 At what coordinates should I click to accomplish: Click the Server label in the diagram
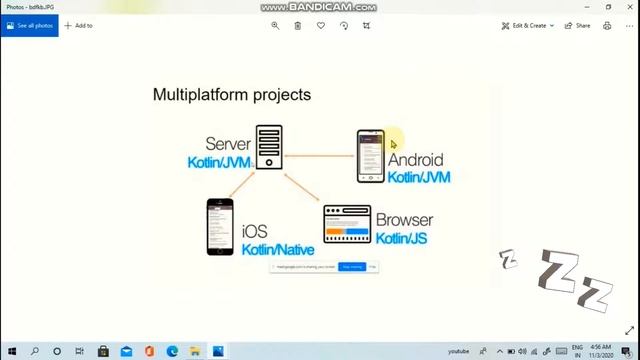(228, 144)
